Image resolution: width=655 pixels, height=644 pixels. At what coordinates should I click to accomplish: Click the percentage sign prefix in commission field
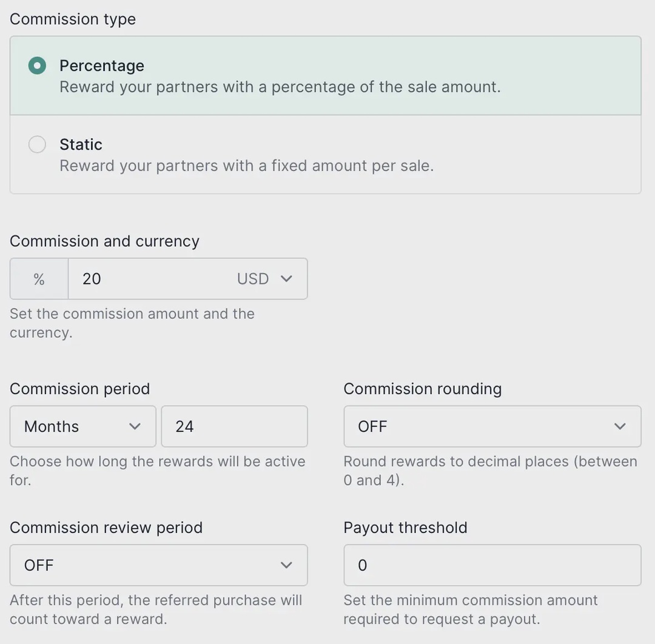[38, 279]
